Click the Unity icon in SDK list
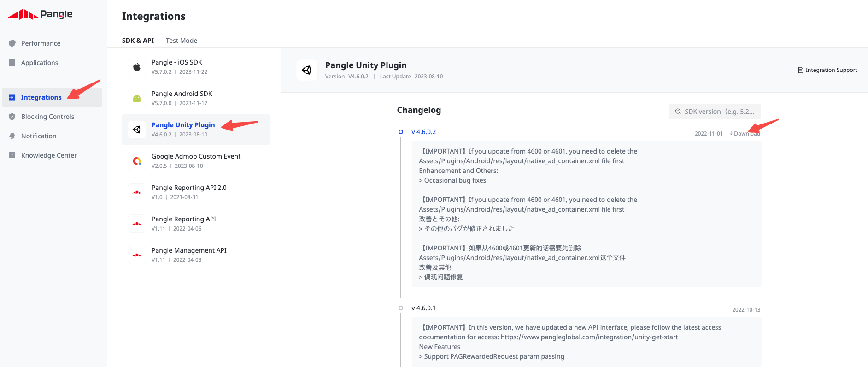868x367 pixels. click(x=137, y=130)
